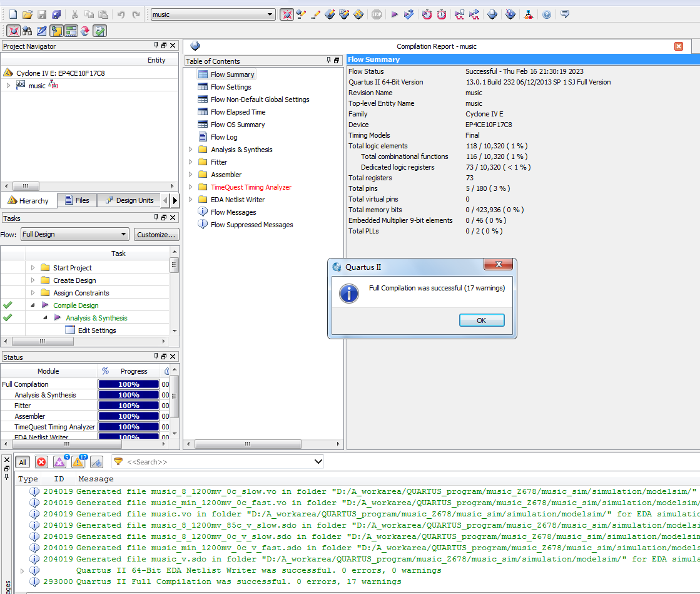The width and height of the screenshot is (700, 594).
Task: Click the Help question mark icon
Action: [547, 14]
